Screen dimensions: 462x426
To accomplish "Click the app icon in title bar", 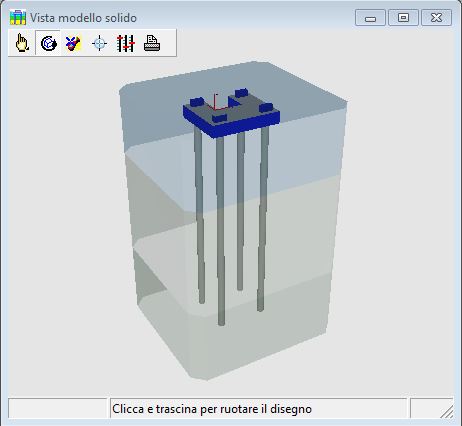I will click(x=18, y=17).
